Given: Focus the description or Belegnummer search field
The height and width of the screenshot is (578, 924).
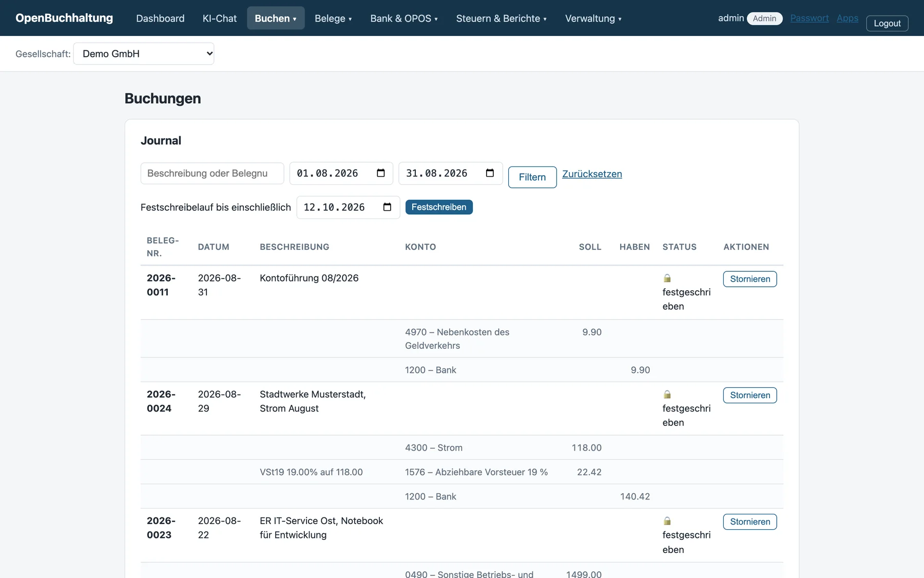Looking at the screenshot, I should [212, 173].
